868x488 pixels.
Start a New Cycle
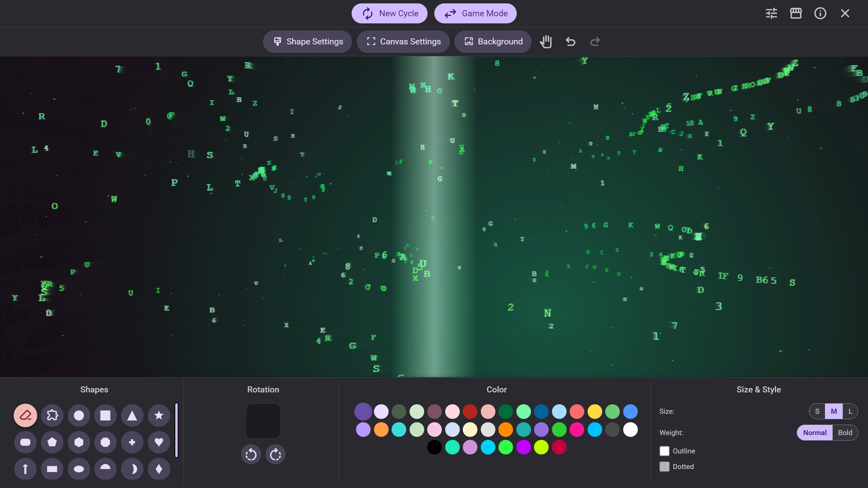pyautogui.click(x=389, y=13)
